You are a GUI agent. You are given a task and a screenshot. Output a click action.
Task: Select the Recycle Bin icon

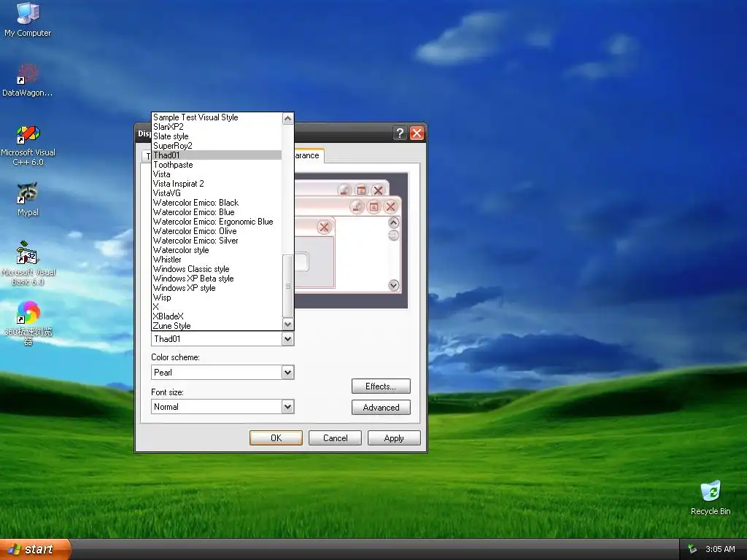click(x=711, y=497)
